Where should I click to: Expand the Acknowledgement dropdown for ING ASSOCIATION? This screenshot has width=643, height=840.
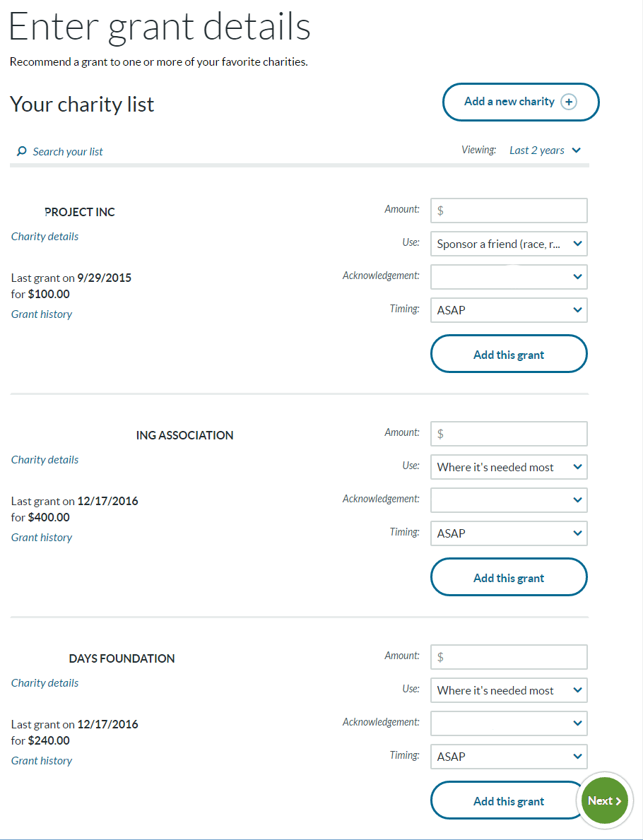tap(509, 499)
